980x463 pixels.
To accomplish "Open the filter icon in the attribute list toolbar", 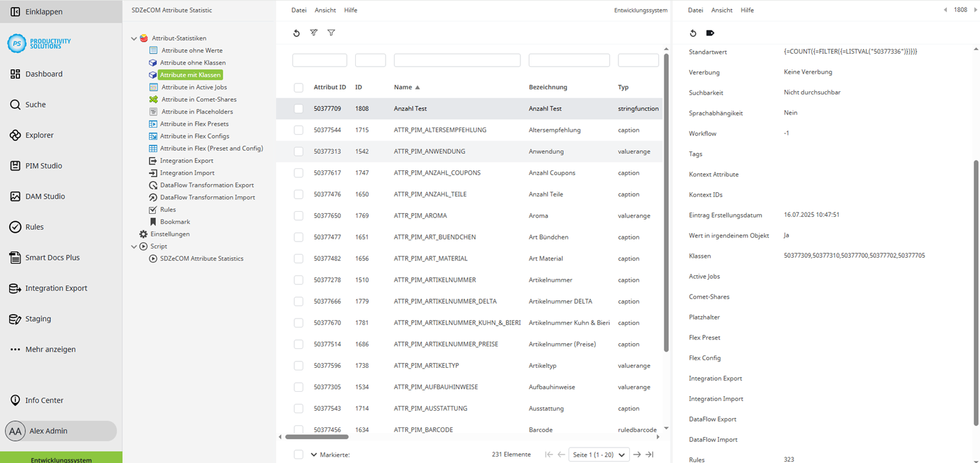I will 331,33.
